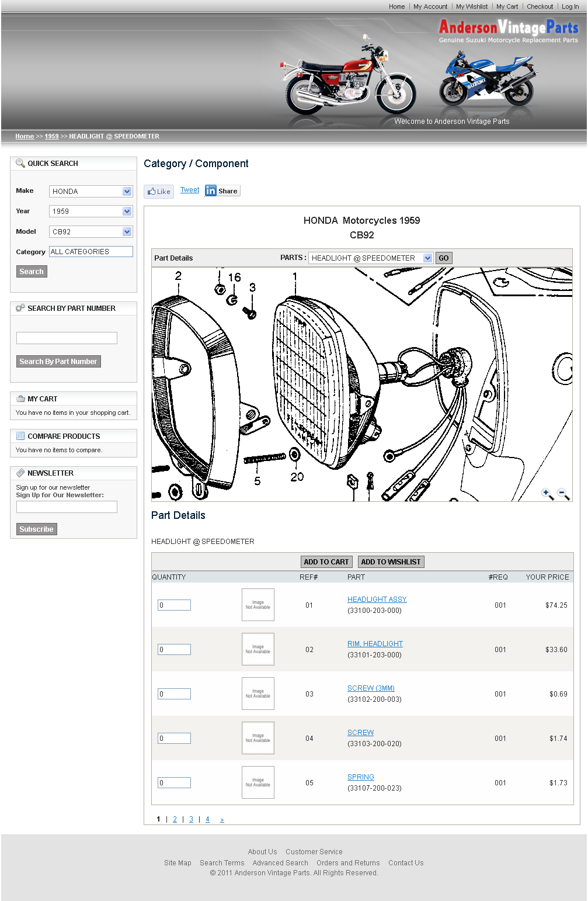
Task: Open the Make dropdown showing HONDA
Action: click(91, 191)
